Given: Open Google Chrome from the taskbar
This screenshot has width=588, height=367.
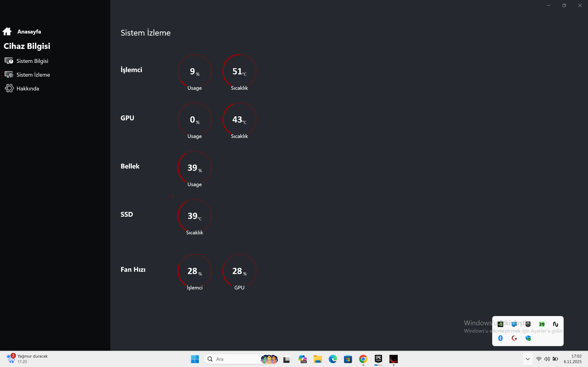Looking at the screenshot, I should [363, 359].
